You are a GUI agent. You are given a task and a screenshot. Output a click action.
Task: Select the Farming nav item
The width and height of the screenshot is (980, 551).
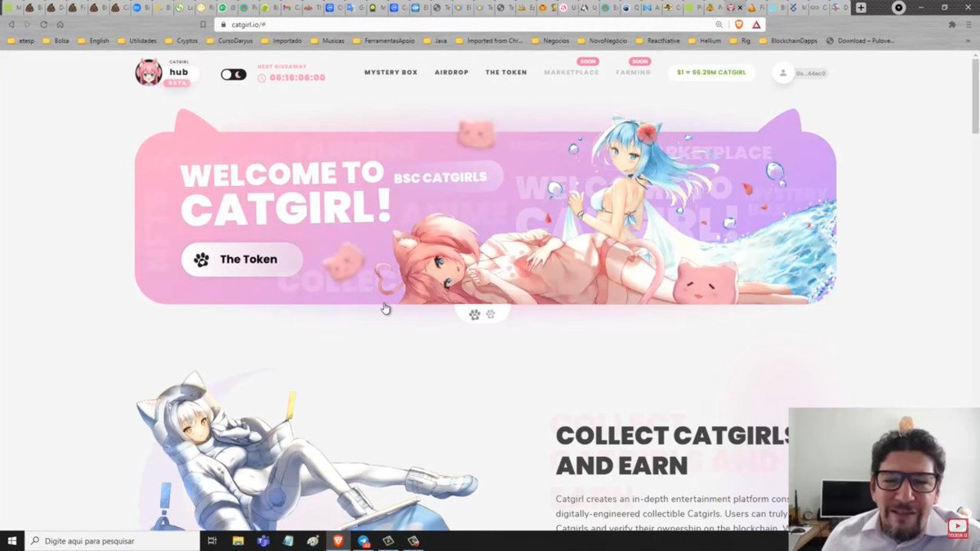(x=634, y=73)
